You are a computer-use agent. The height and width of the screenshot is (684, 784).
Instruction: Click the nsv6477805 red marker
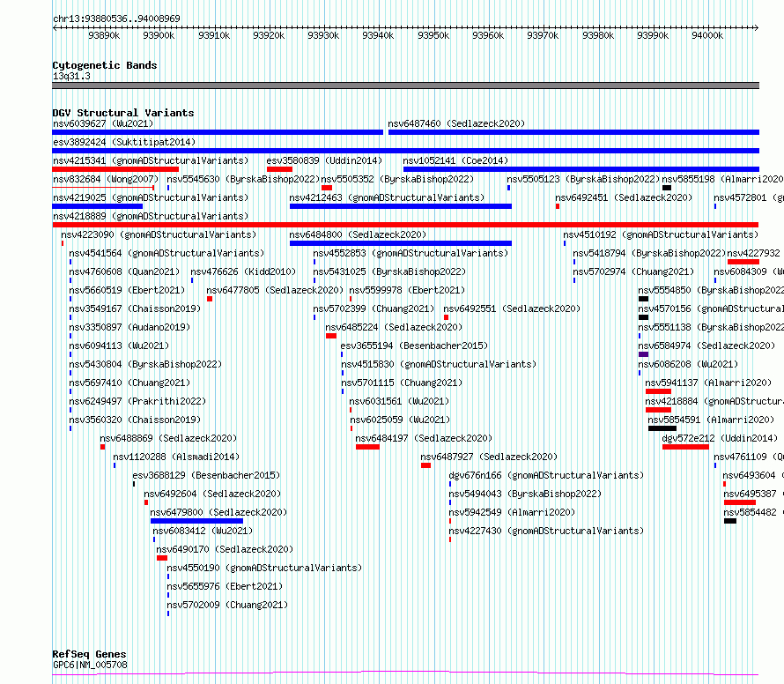[210, 299]
